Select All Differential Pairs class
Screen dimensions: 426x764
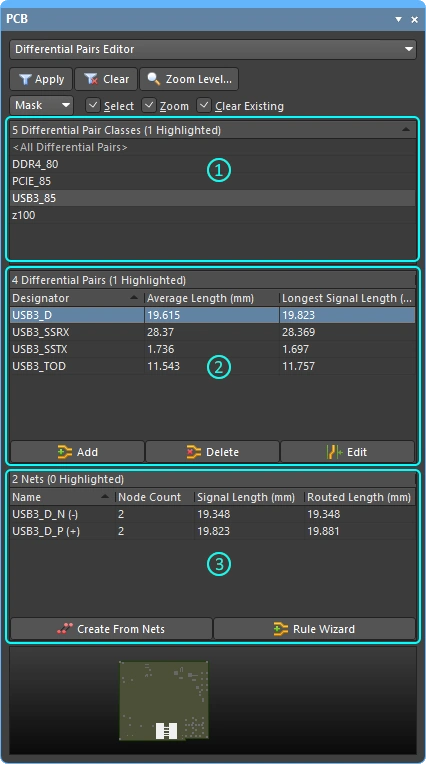[213, 147]
